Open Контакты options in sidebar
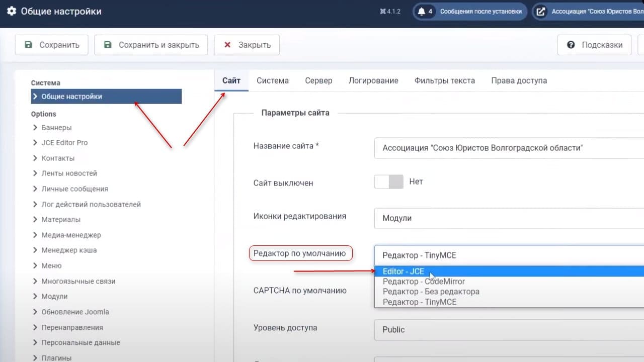The width and height of the screenshot is (644, 362). point(58,158)
